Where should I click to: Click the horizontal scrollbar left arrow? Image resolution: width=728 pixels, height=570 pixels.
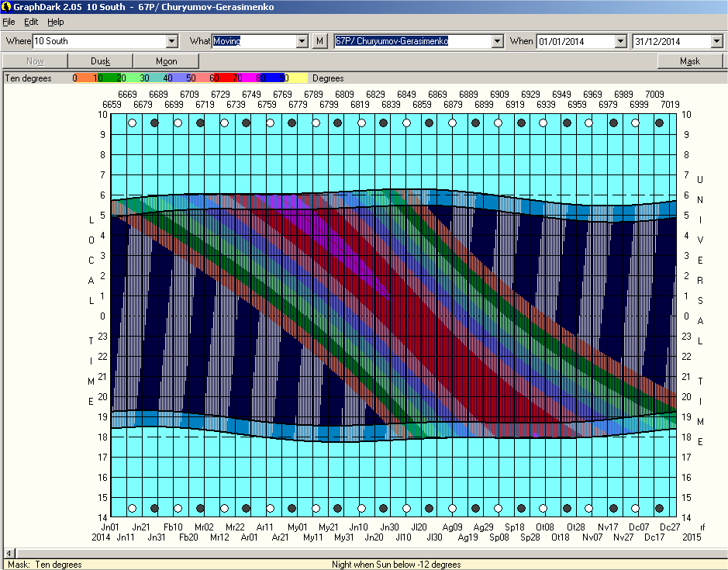(x=8, y=553)
